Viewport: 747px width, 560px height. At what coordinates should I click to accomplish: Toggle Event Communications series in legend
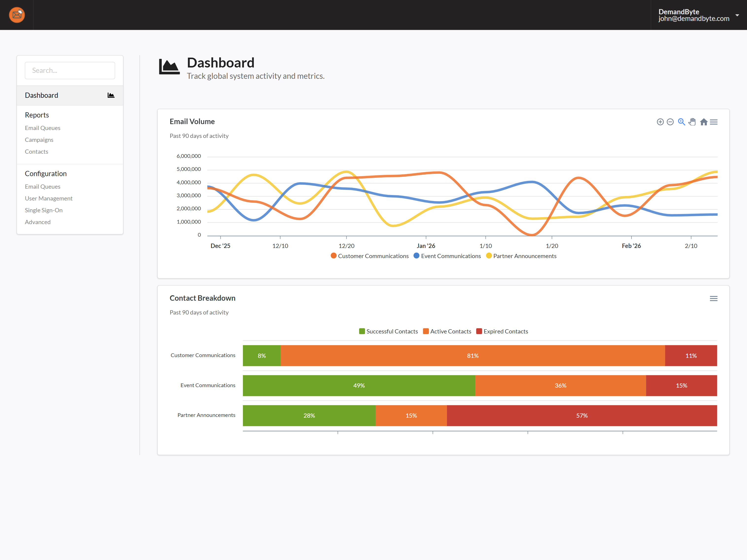[451, 256]
